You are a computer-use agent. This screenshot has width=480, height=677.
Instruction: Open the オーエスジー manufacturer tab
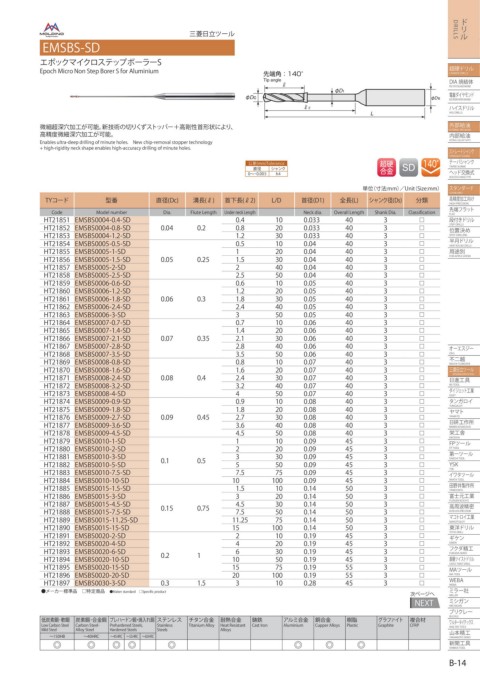point(464,350)
